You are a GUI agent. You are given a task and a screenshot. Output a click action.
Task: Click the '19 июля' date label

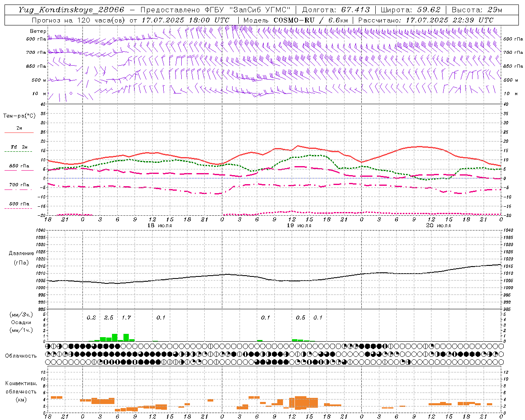[x=299, y=226]
